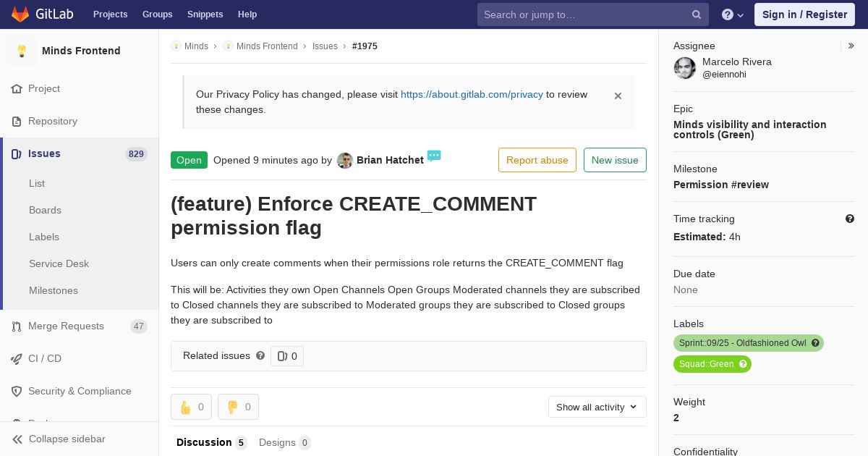Click Brian Hatchet author link

tap(390, 160)
